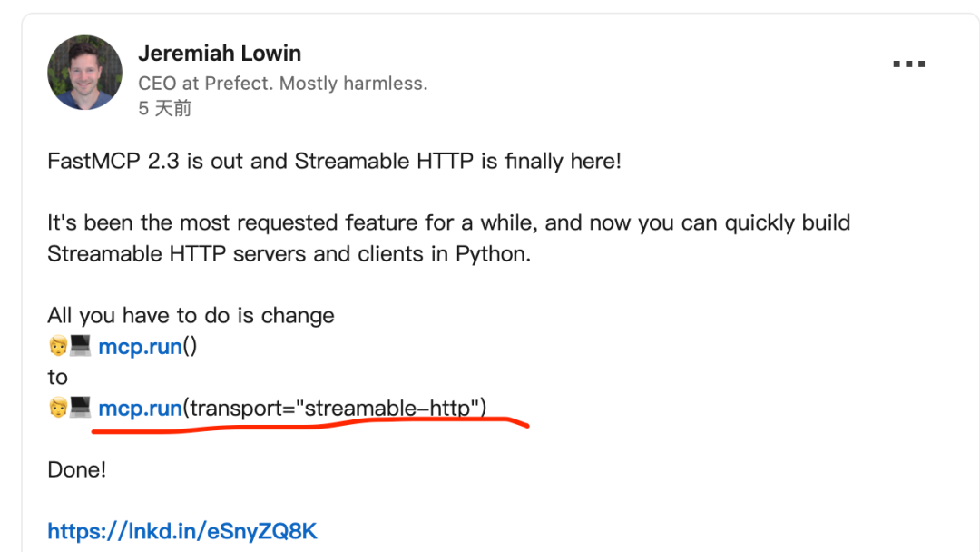The width and height of the screenshot is (980, 552).
Task: Click the "most requested feature" paragraph line
Action: click(x=448, y=223)
